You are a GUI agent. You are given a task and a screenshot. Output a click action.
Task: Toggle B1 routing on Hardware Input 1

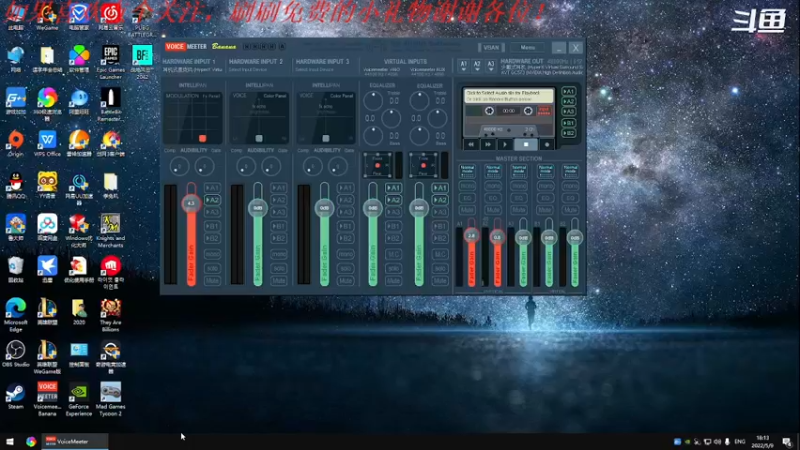click(212, 226)
